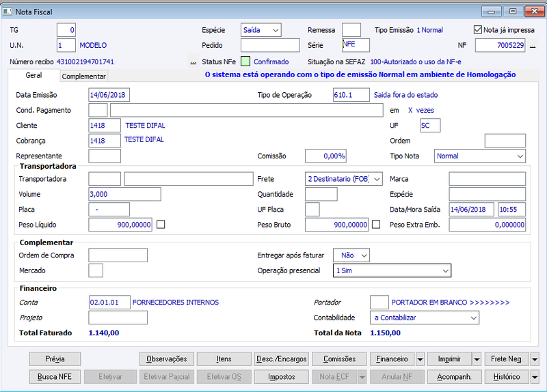Screen dimensions: 547x392
Task: Click the Comissão percentage field
Action: [326, 156]
